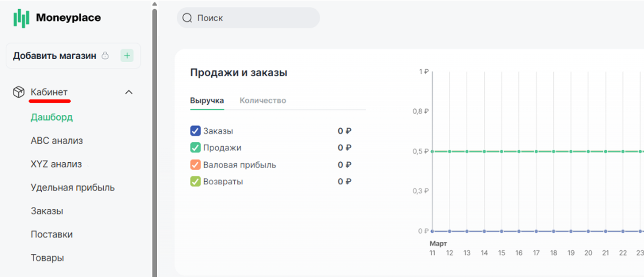Switch to the Количество tab
The width and height of the screenshot is (644, 277).
263,101
